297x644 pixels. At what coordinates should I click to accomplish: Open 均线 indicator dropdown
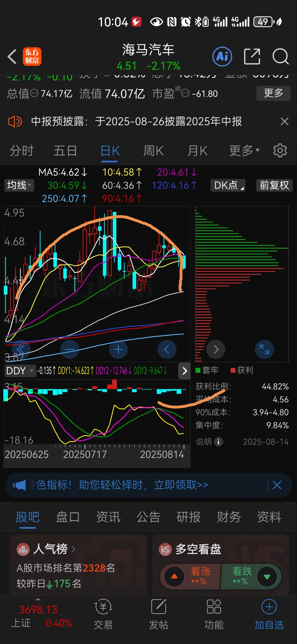[19, 185]
